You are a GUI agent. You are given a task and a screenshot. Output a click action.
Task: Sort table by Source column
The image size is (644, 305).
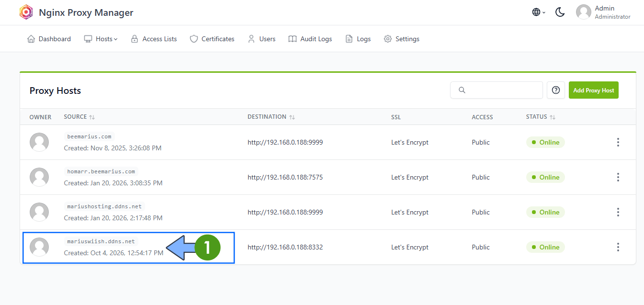(x=79, y=117)
